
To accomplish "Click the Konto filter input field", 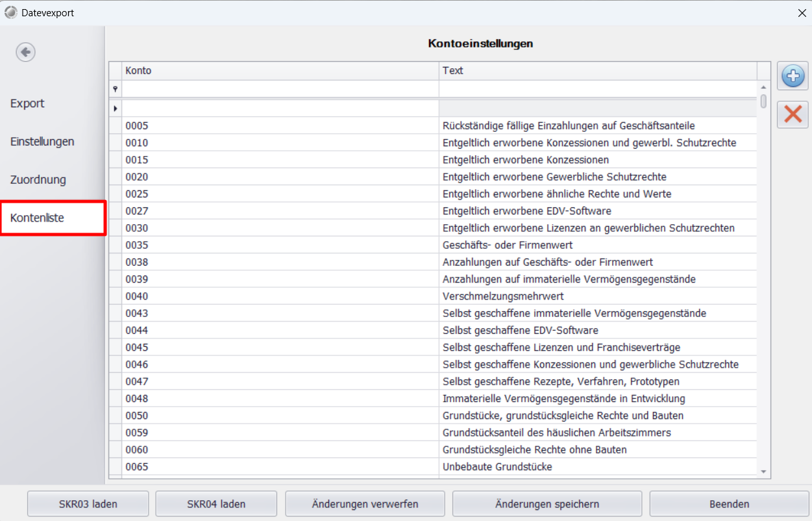I will point(280,89).
